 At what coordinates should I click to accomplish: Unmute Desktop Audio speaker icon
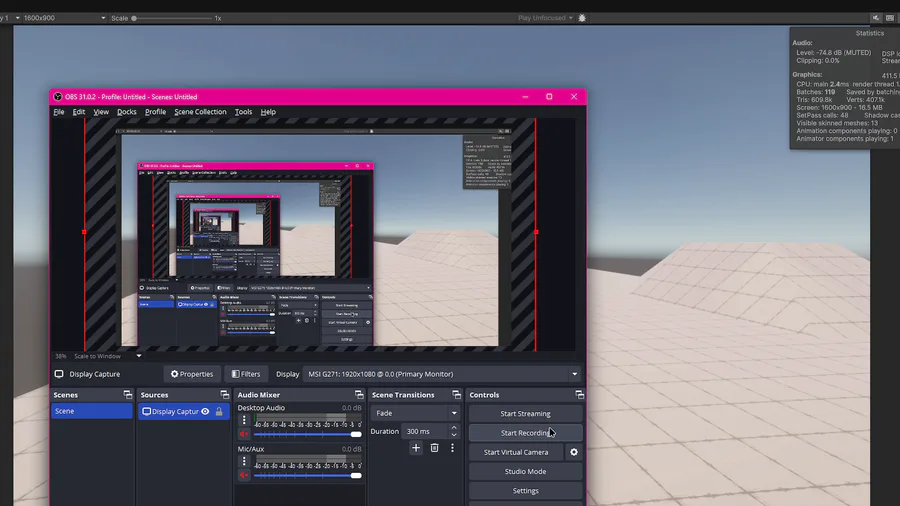point(244,434)
